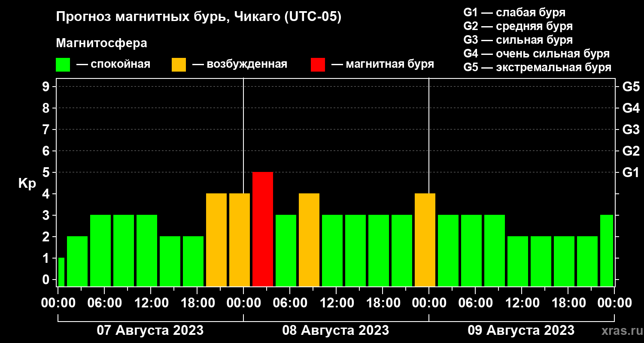Click the right-axis 'G2' level label
Image resolution: width=644 pixels, height=343 pixels.
tap(631, 151)
